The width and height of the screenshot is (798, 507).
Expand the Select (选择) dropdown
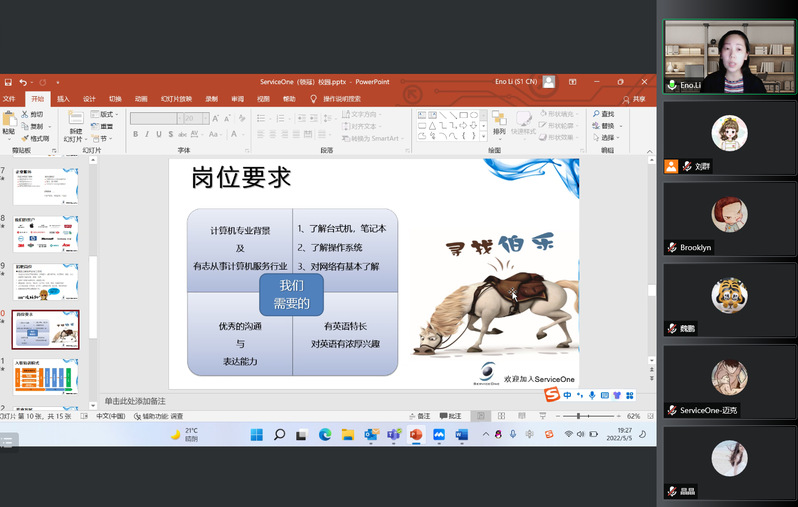tap(607, 138)
